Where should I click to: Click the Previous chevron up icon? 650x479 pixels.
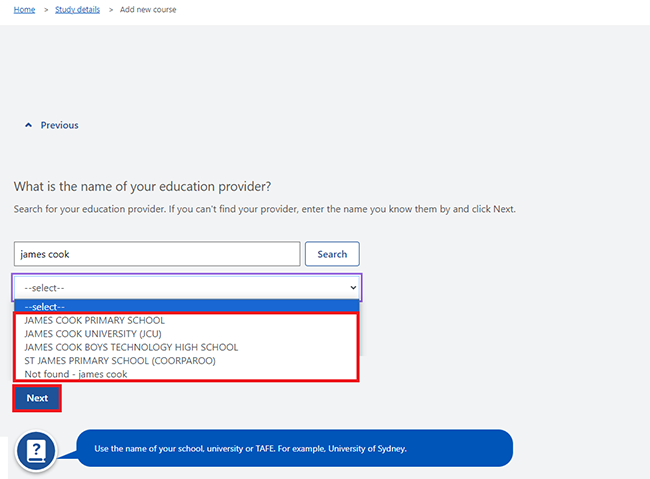(28, 125)
